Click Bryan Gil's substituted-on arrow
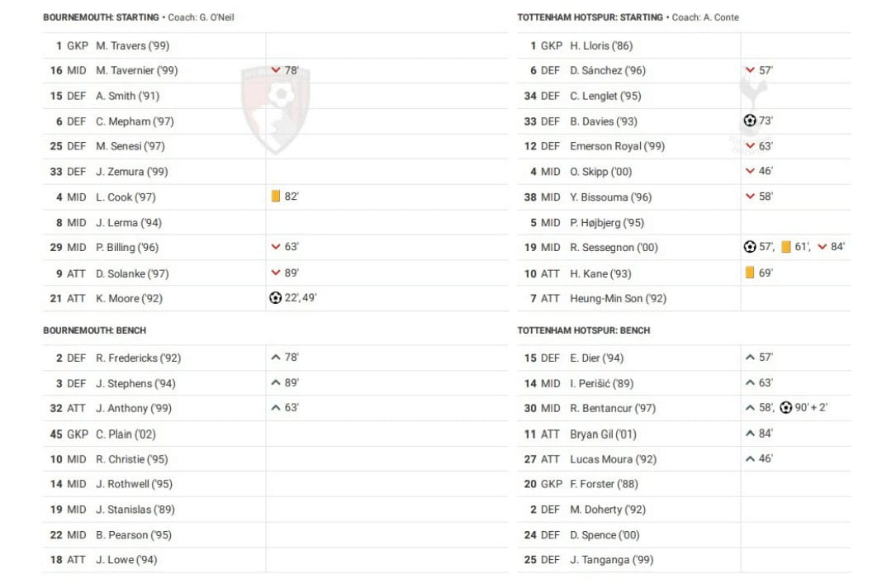 (750, 434)
